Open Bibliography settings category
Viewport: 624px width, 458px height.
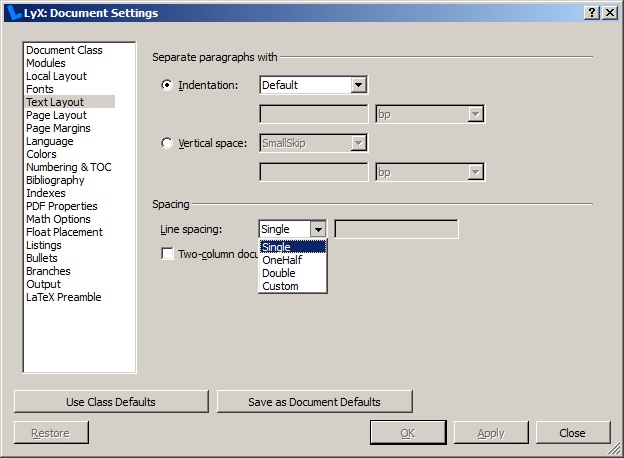point(55,180)
